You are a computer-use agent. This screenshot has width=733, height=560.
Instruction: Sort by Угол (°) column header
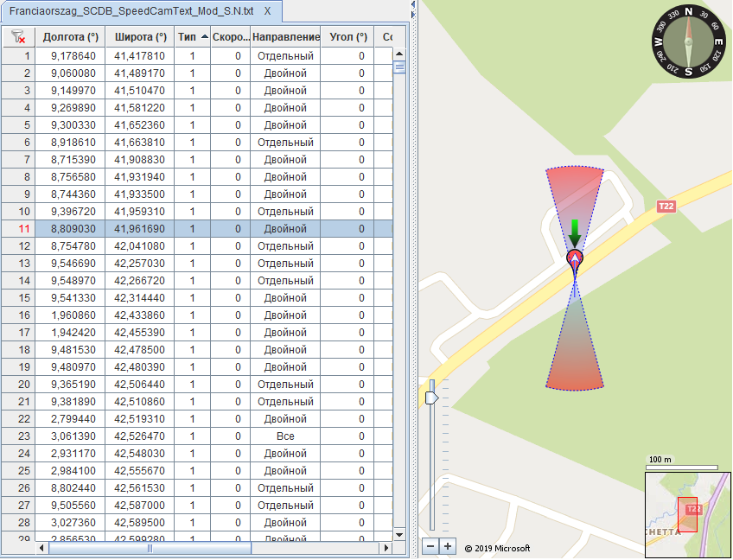(x=347, y=37)
